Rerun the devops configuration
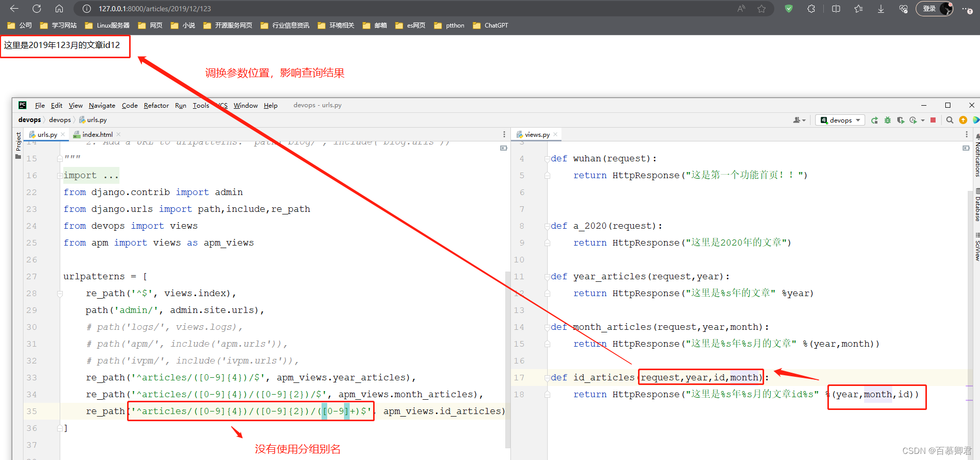Viewport: 980px width, 460px height. pos(874,120)
